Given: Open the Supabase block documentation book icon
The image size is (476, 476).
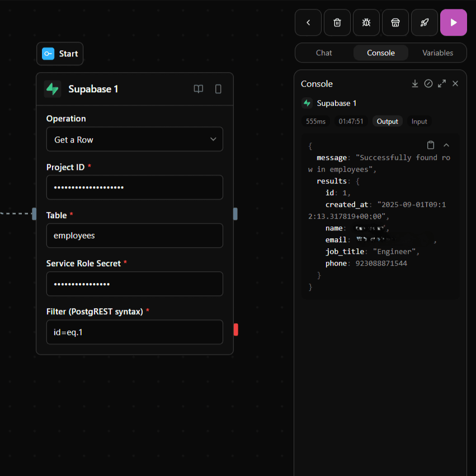Looking at the screenshot, I should 199,89.
